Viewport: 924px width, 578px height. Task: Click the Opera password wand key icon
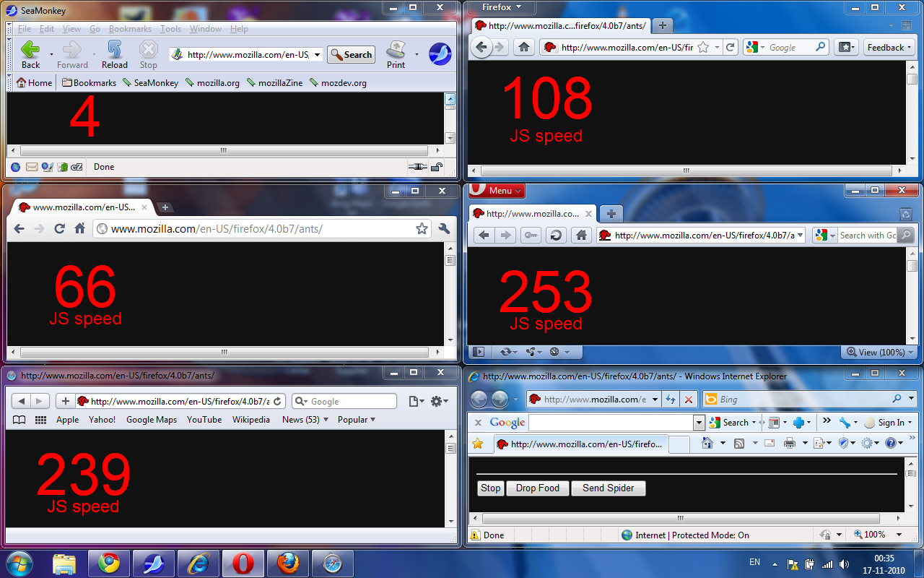pos(529,235)
